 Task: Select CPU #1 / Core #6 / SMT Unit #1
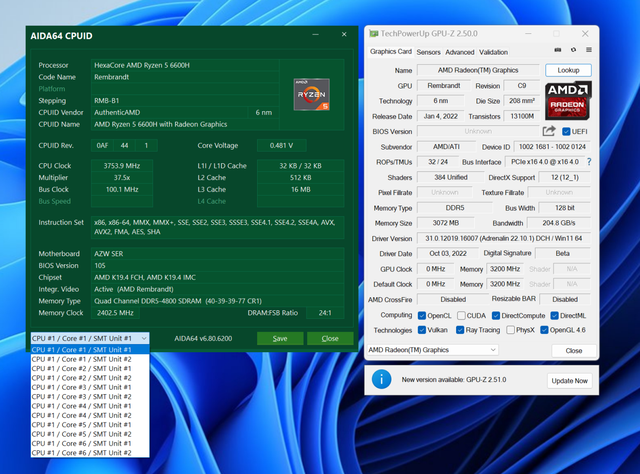point(90,444)
